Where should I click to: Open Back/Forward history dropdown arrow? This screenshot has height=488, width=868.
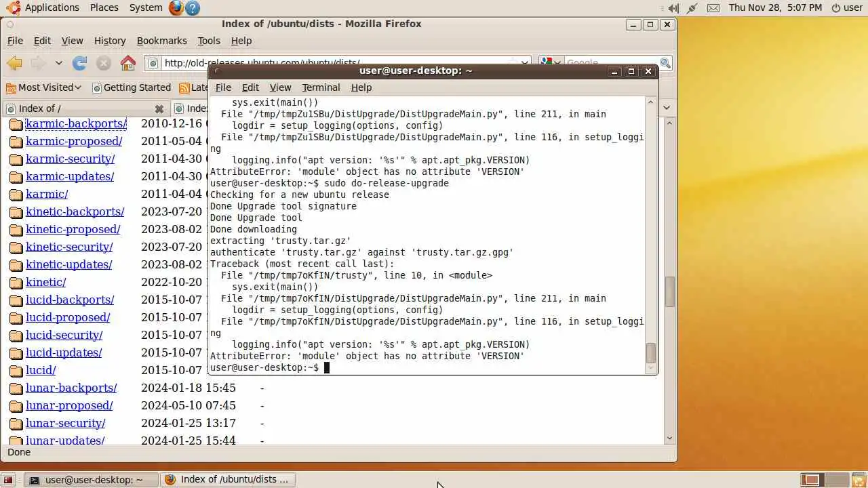pos(59,63)
